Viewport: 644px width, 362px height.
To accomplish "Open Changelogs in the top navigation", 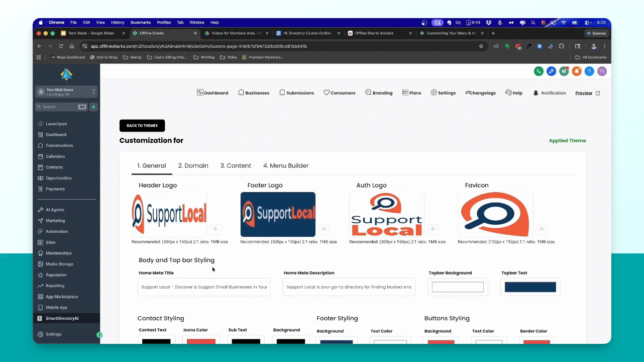I will pyautogui.click(x=481, y=93).
